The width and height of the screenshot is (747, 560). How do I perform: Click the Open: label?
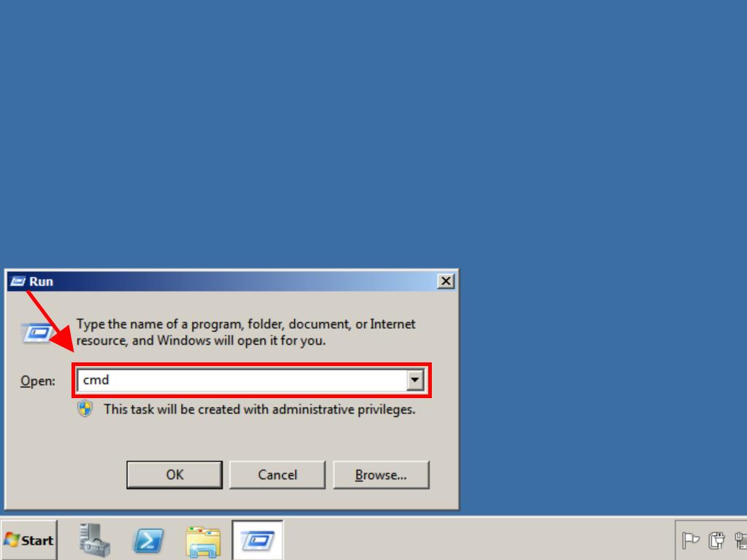tap(38, 381)
